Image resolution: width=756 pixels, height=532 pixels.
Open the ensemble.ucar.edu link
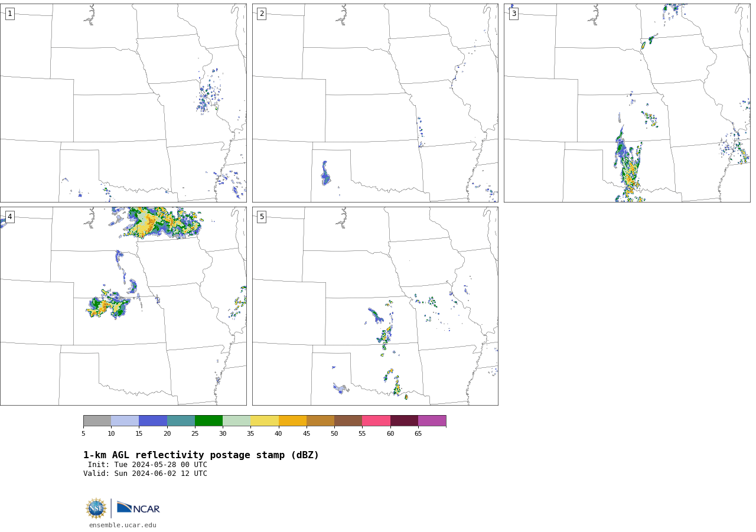123,525
